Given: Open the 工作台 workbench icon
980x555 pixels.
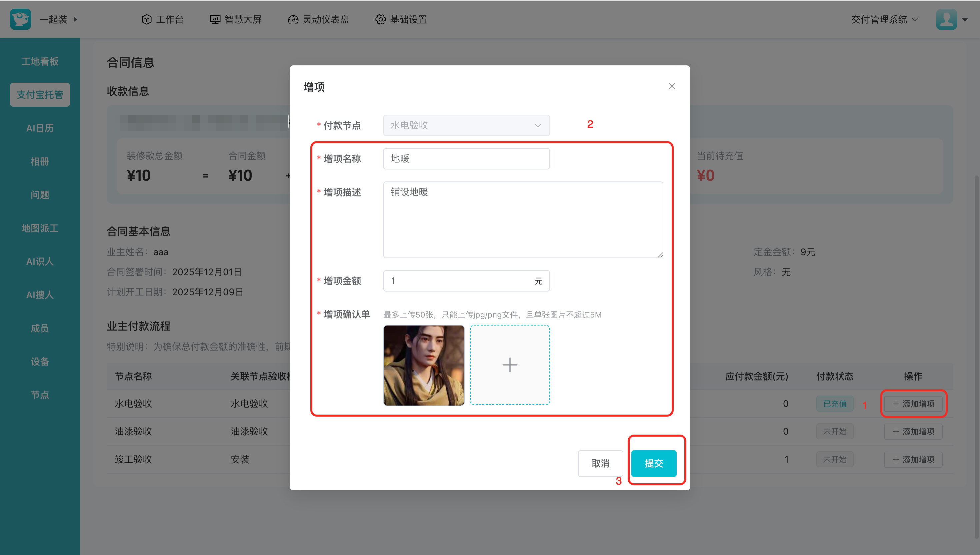Looking at the screenshot, I should [147, 19].
